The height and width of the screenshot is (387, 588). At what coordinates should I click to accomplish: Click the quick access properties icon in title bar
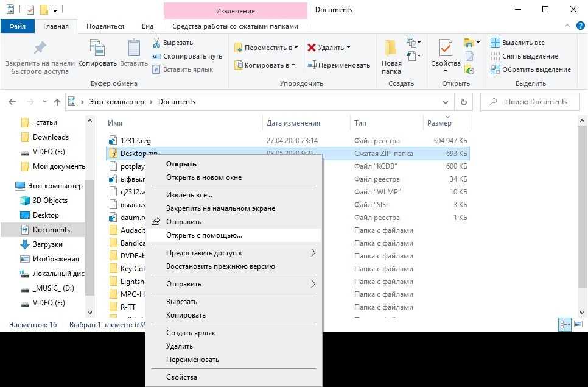[x=30, y=9]
